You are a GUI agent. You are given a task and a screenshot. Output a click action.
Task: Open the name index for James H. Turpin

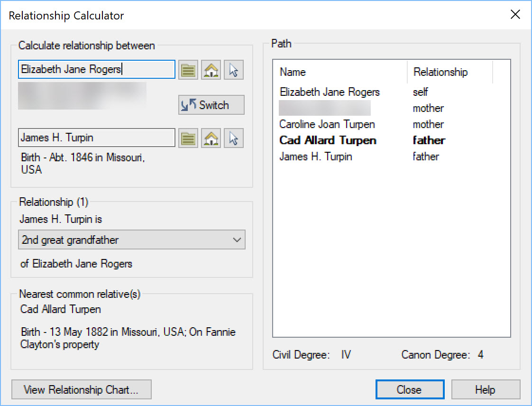pyautogui.click(x=188, y=138)
